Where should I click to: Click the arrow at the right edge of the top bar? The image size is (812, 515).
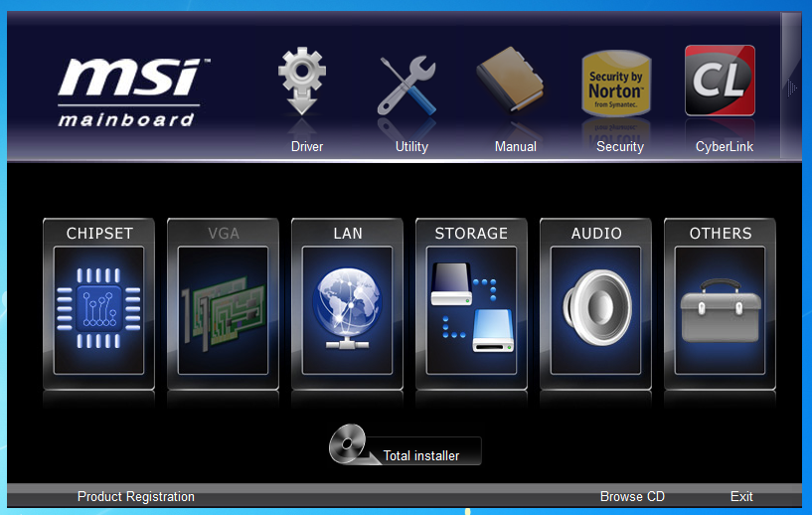coord(791,87)
